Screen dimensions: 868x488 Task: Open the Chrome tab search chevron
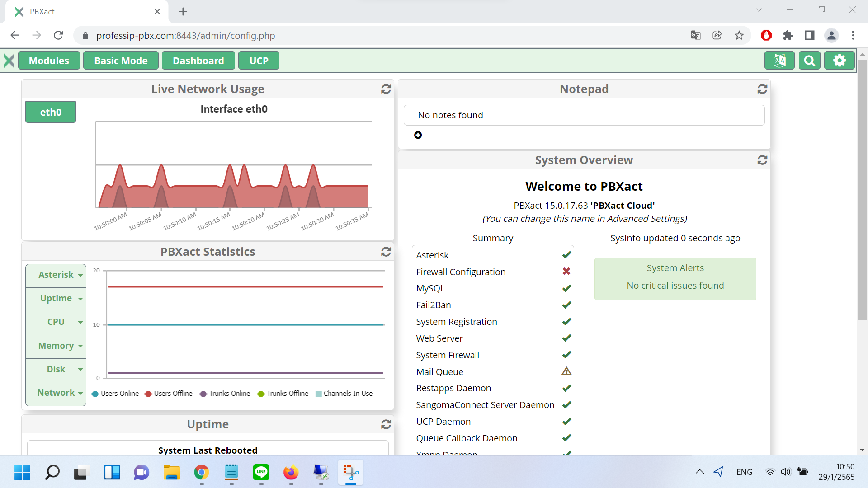pos(759,10)
